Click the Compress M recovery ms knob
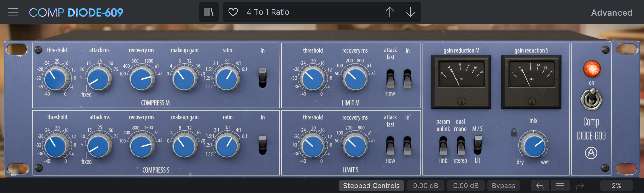644x193 pixels. tap(142, 79)
